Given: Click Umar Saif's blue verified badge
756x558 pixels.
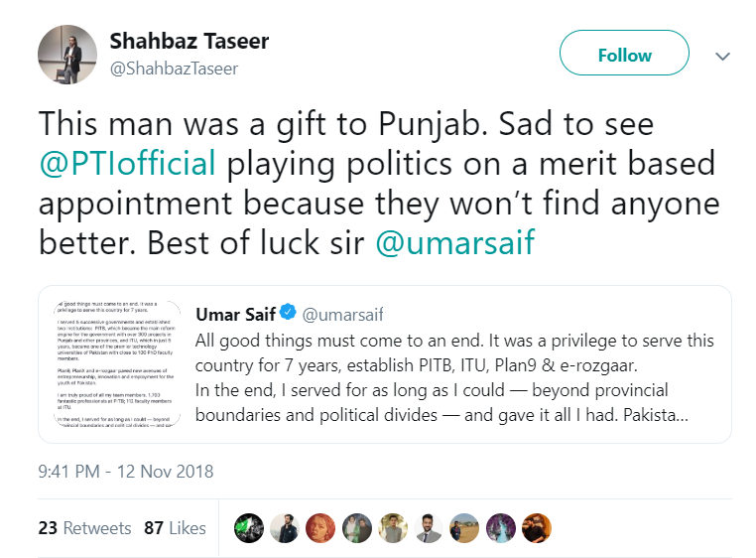Looking at the screenshot, I should pos(289,314).
